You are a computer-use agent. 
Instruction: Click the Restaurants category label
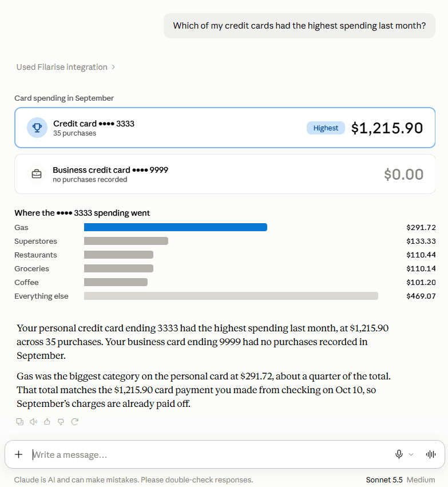[35, 255]
